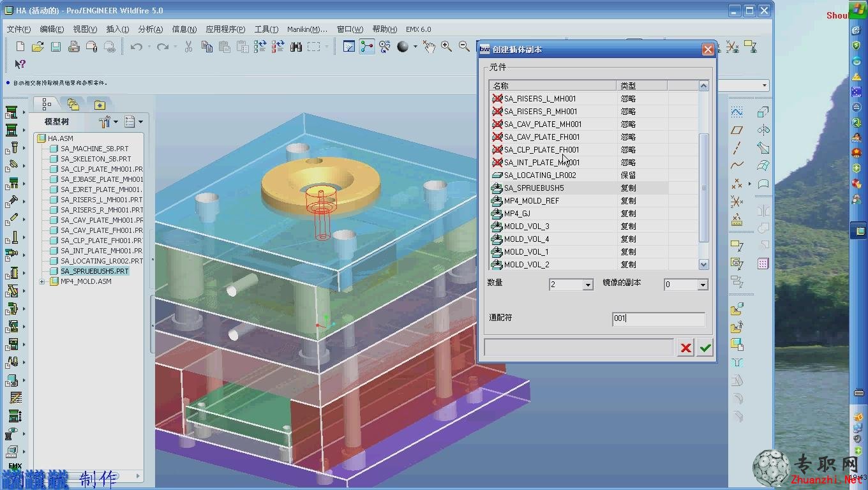Screen dimensions: 868x490
Task: Click the 类型 column header
Action: (641, 85)
